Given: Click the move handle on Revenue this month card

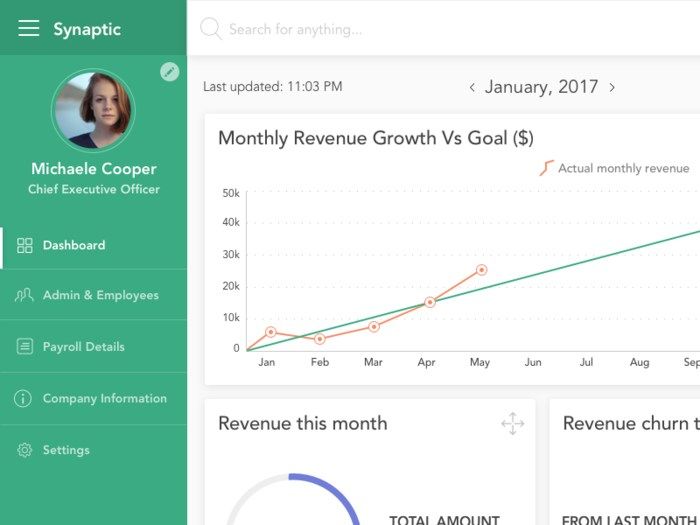Looking at the screenshot, I should point(512,423).
